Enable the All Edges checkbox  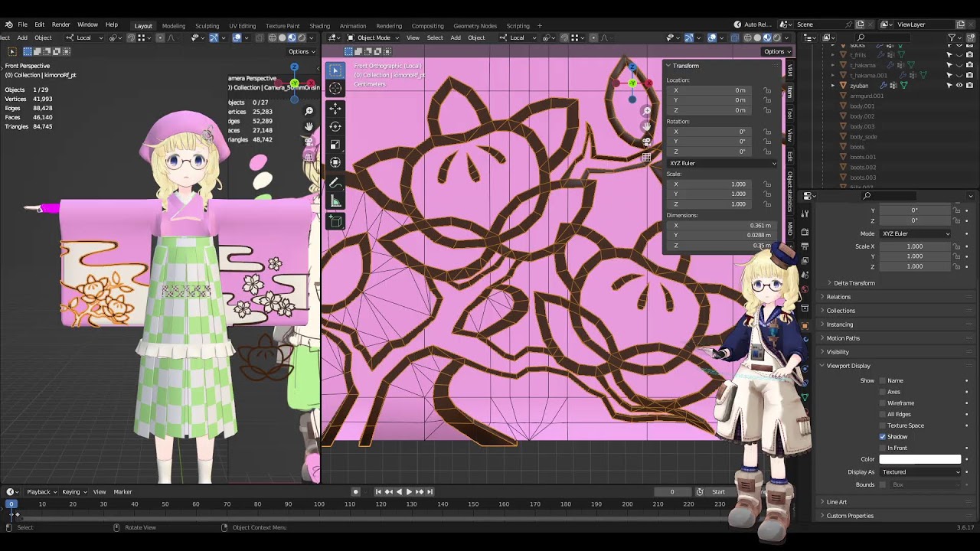[x=882, y=414]
